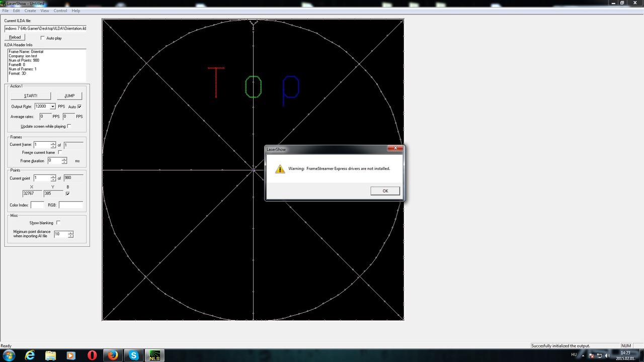Launch Opera browser from the taskbar
This screenshot has height=362, width=644.
coord(92,355)
